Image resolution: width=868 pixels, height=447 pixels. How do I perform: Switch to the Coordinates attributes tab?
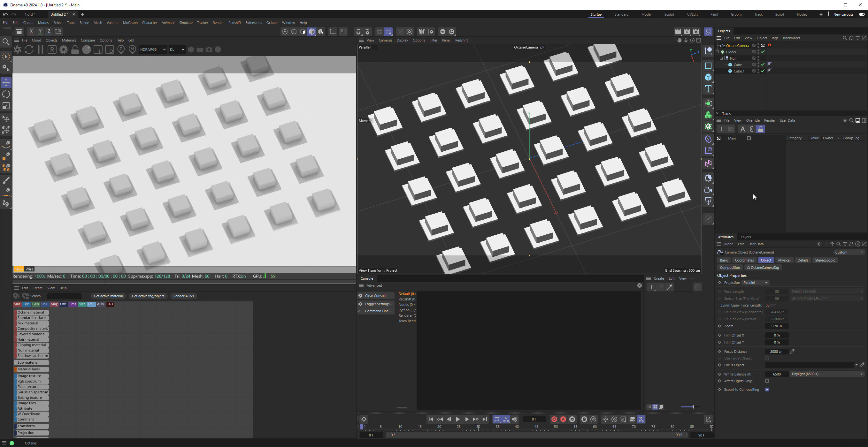click(x=744, y=261)
